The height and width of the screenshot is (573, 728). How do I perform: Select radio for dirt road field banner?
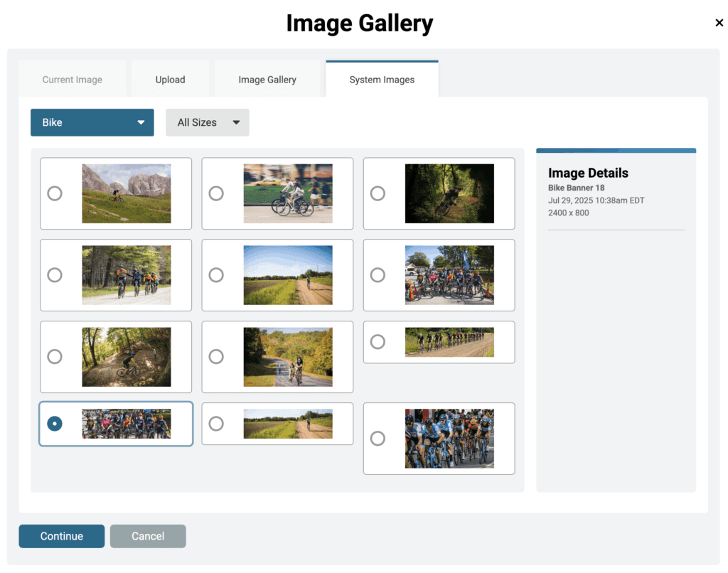click(x=216, y=424)
